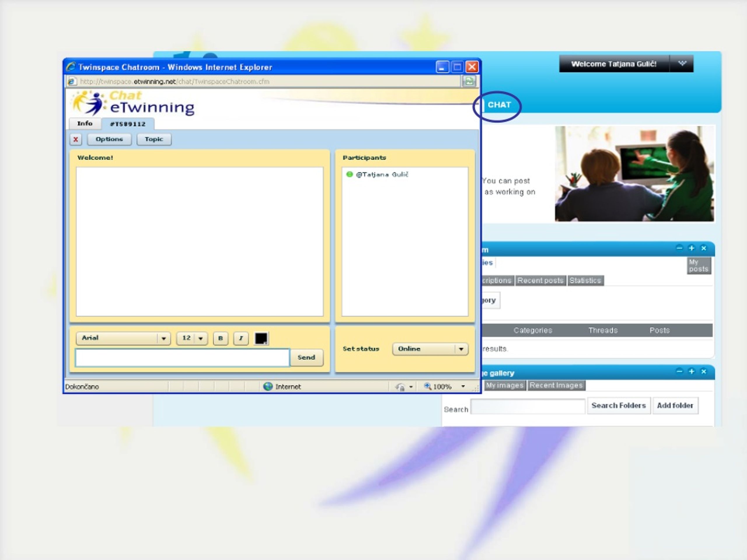Viewport: 747px width, 560px height.
Task: Select participant @Tatjana Gulič
Action: click(x=378, y=174)
